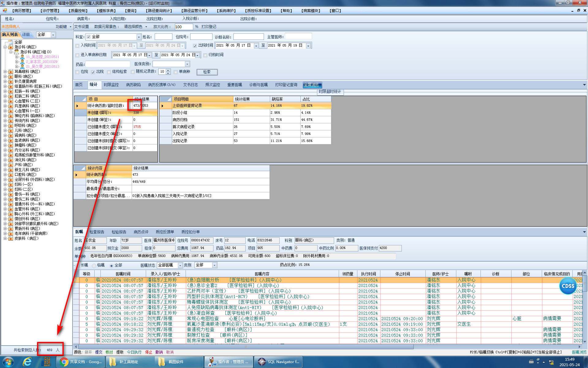Image resolution: width=588 pixels, height=368 pixels.
Task: Open the 质量控制 menu
Action: 78,11
